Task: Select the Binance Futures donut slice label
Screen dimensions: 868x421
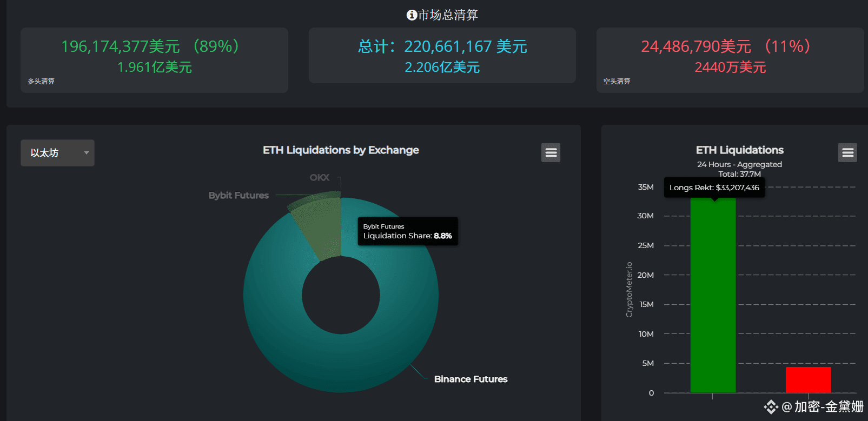Action: [x=471, y=379]
